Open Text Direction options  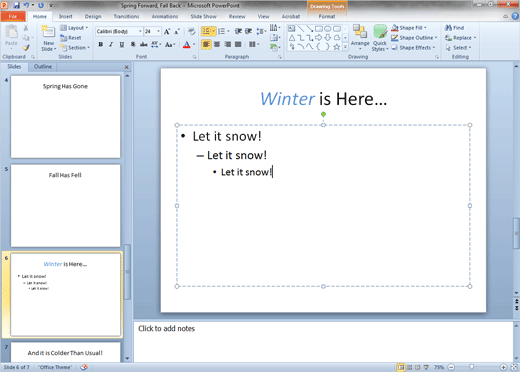coord(275,28)
